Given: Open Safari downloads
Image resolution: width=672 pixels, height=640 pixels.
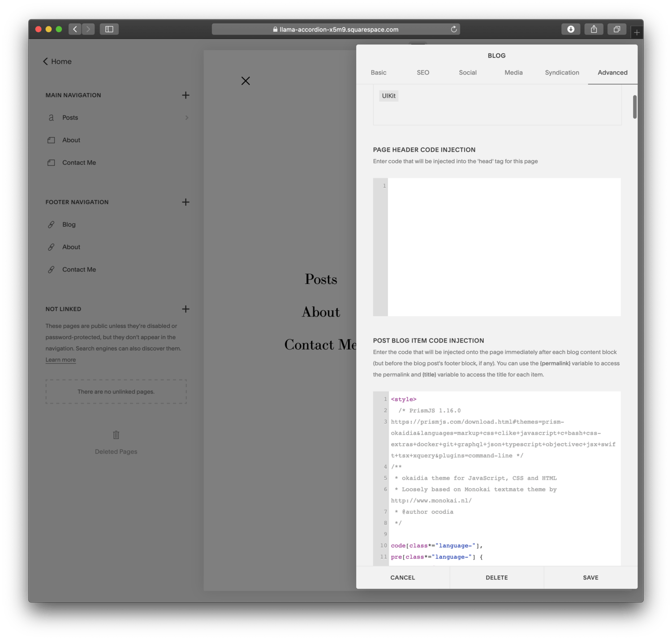Looking at the screenshot, I should [570, 29].
